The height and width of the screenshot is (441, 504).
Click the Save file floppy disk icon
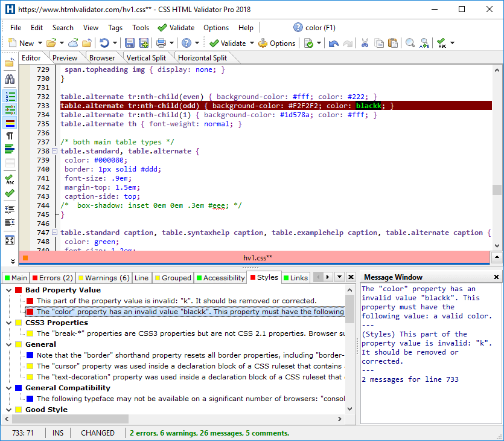pyautogui.click(x=130, y=43)
